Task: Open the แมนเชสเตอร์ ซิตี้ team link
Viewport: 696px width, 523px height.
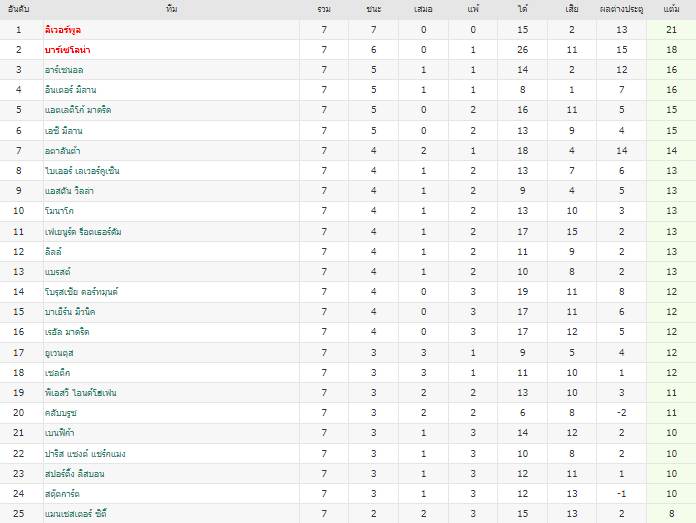Action: [75, 513]
